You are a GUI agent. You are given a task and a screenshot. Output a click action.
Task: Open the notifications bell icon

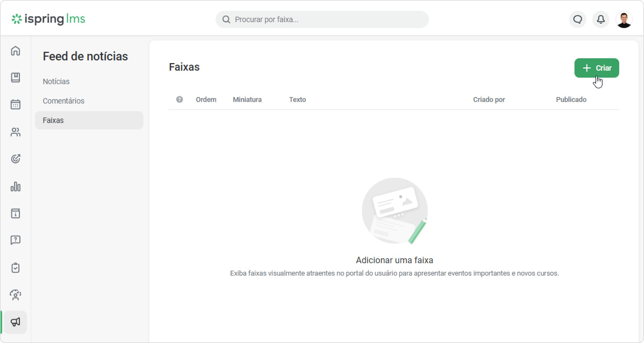[601, 19]
